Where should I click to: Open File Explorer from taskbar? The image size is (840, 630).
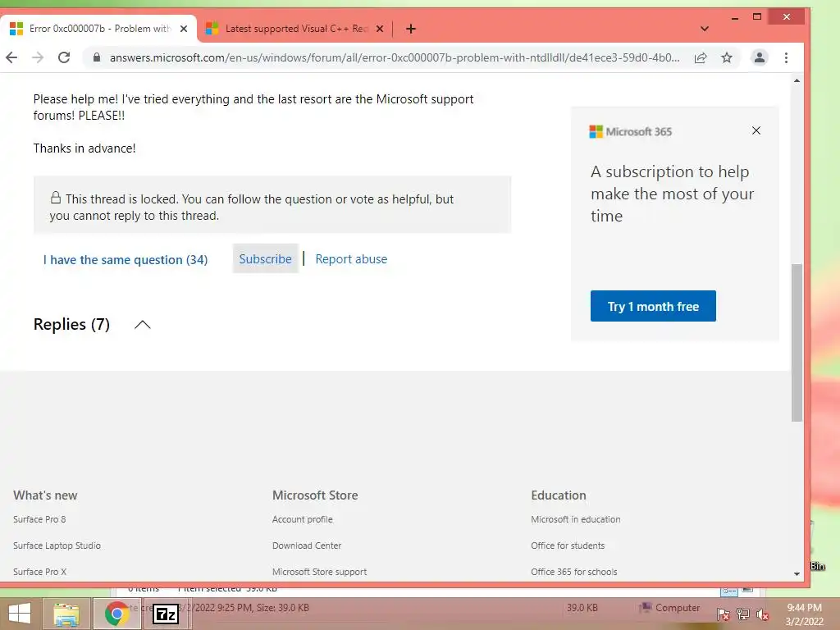click(66, 614)
